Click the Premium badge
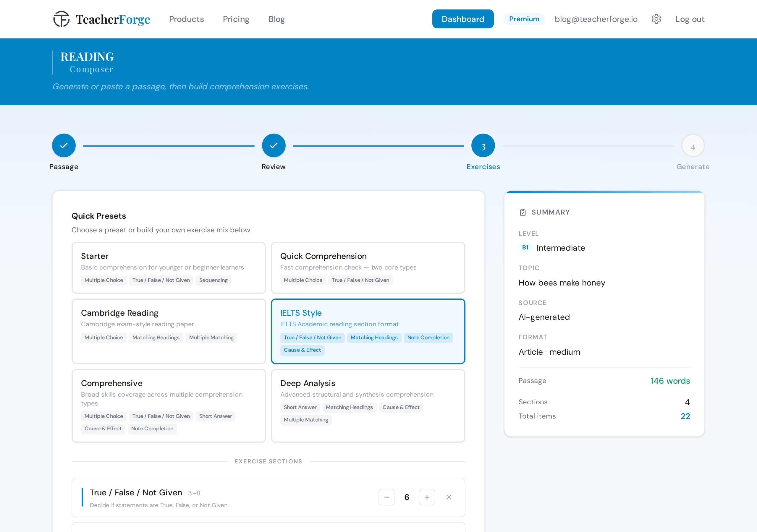The width and height of the screenshot is (757, 532). (x=524, y=19)
